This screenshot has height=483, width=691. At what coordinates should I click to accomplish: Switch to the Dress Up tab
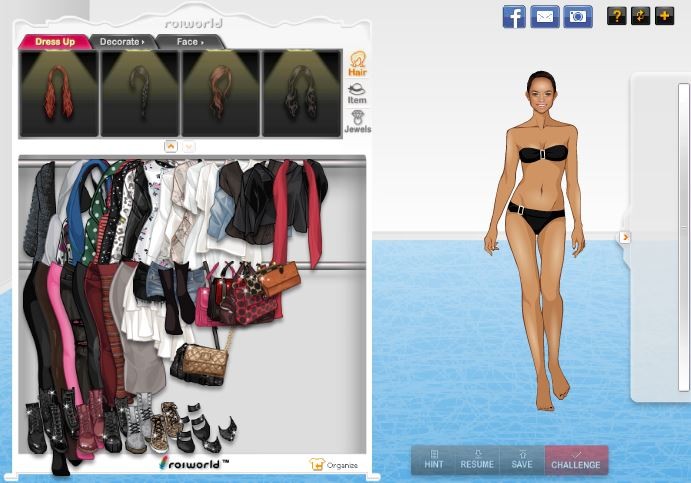coord(54,42)
